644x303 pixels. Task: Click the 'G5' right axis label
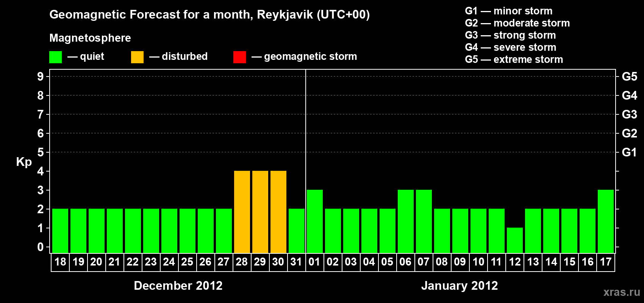click(630, 77)
